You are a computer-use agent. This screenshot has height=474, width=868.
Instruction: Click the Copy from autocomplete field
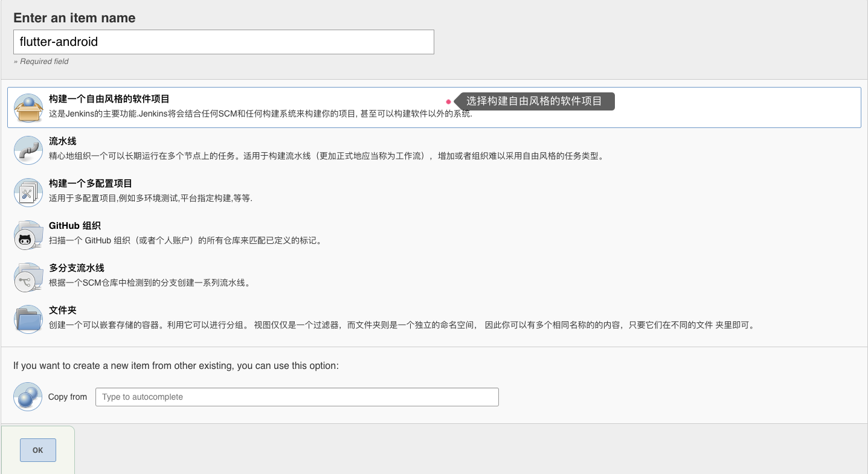[297, 397]
